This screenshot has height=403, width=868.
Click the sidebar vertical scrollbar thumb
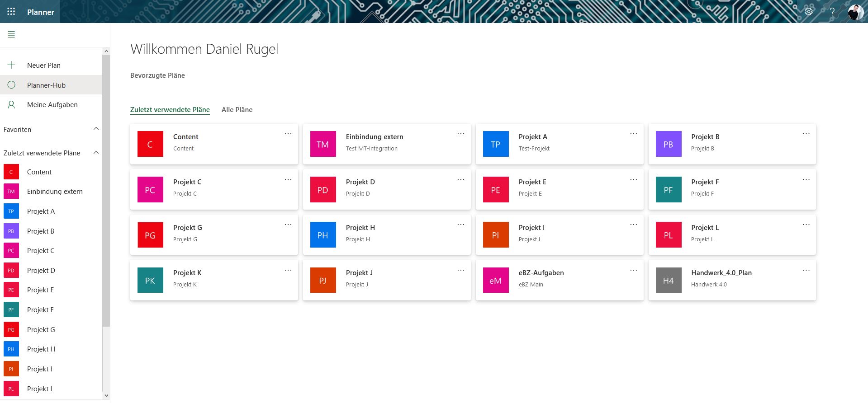click(x=106, y=191)
